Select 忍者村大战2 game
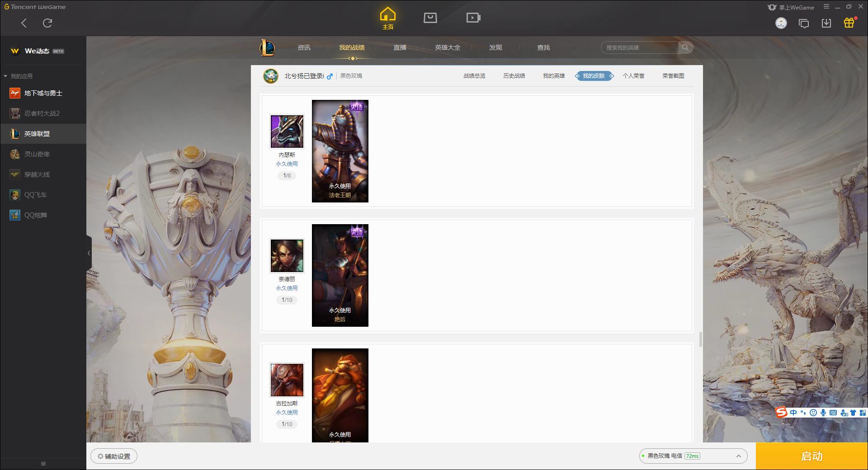This screenshot has height=470, width=868. [43, 113]
